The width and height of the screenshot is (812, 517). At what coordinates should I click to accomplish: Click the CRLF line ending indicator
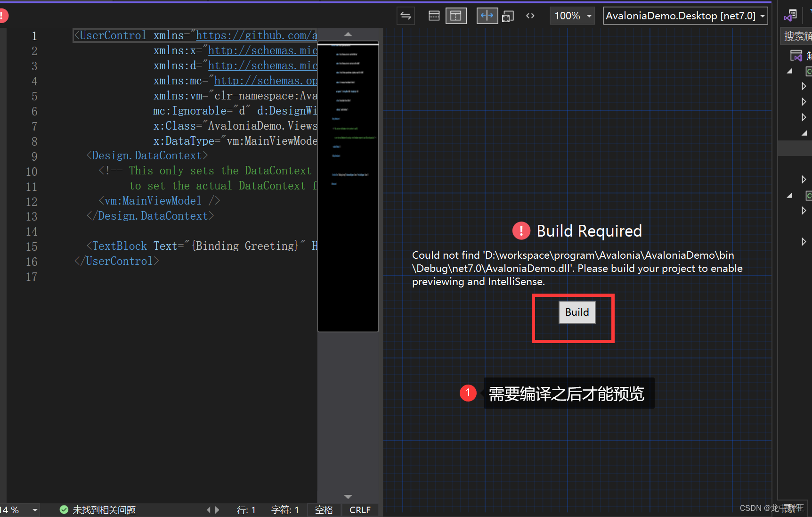[360, 509]
